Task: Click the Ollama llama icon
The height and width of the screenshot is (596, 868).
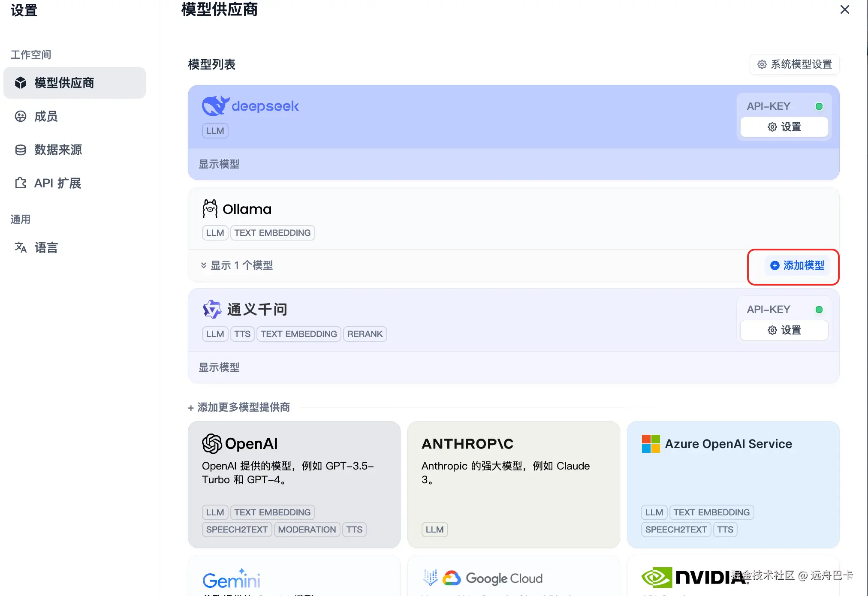Action: point(210,209)
